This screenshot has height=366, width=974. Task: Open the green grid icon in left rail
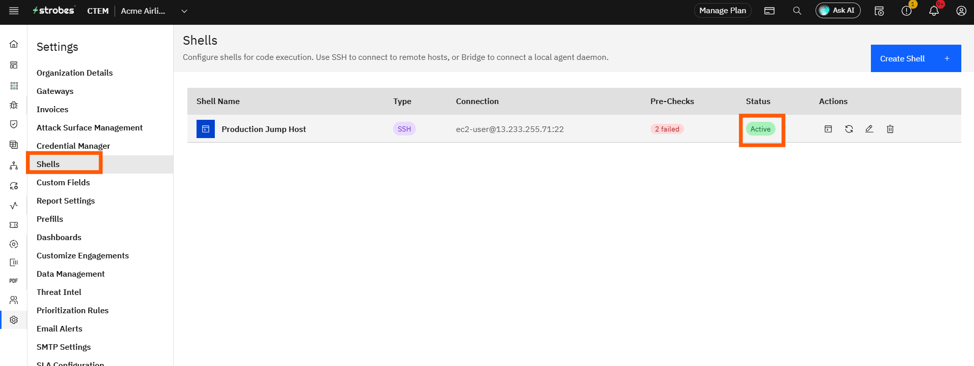[14, 86]
